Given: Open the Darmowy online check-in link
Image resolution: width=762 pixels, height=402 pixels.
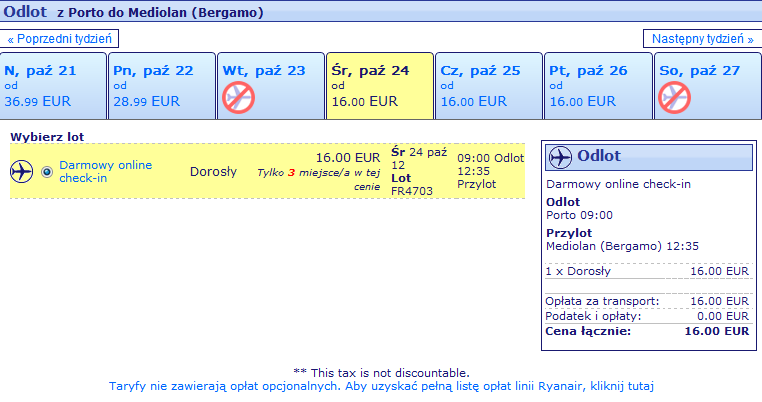Looking at the screenshot, I should click(x=105, y=172).
